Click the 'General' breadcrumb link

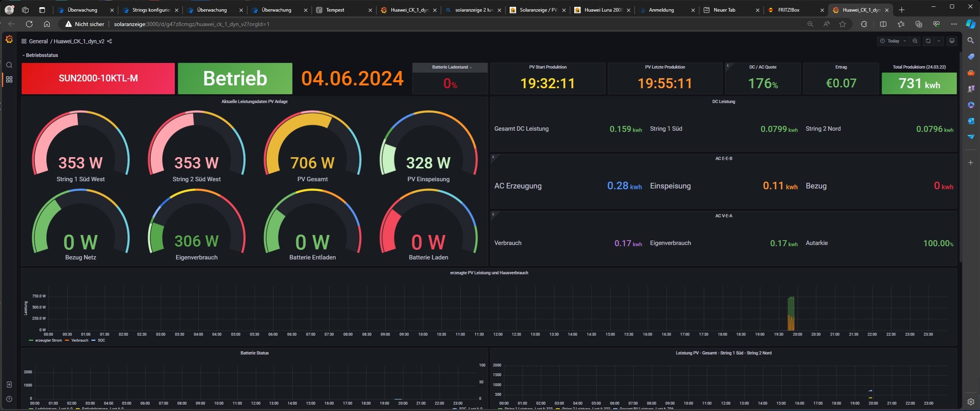coord(38,41)
